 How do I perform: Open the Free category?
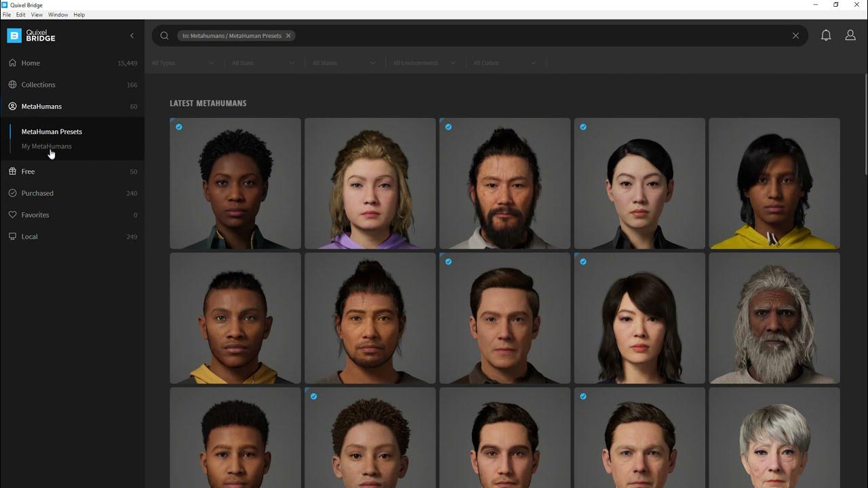72,171
